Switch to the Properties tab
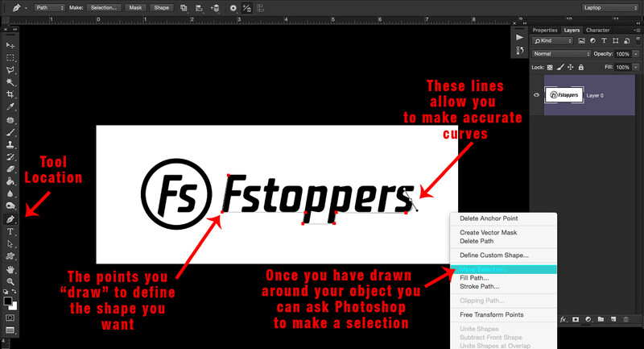The image size is (644, 349). [x=545, y=30]
